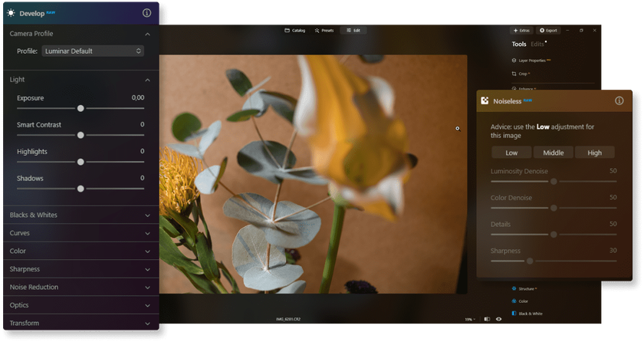Expand the Noise Reduction section
The image size is (644, 342).
click(x=81, y=287)
